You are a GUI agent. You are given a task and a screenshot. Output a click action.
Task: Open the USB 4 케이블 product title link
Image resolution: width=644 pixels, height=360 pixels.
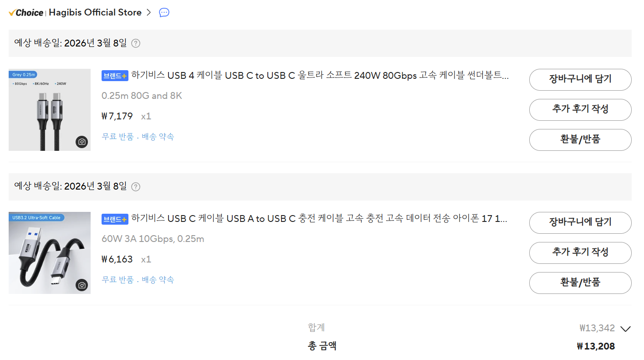point(319,76)
